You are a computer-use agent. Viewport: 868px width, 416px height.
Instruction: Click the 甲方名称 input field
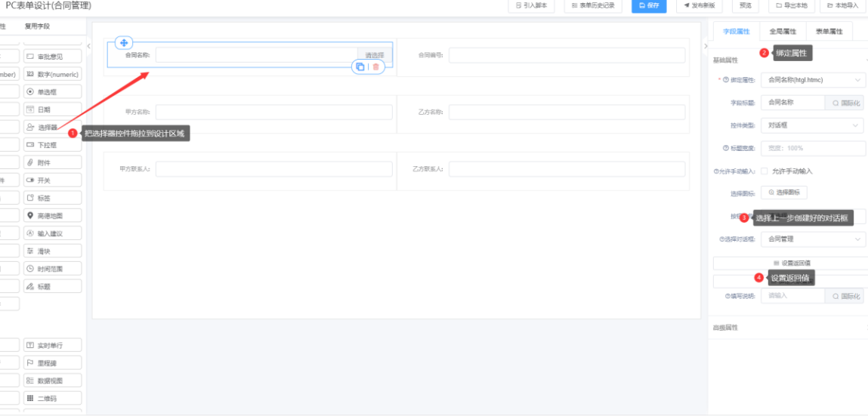(x=274, y=112)
